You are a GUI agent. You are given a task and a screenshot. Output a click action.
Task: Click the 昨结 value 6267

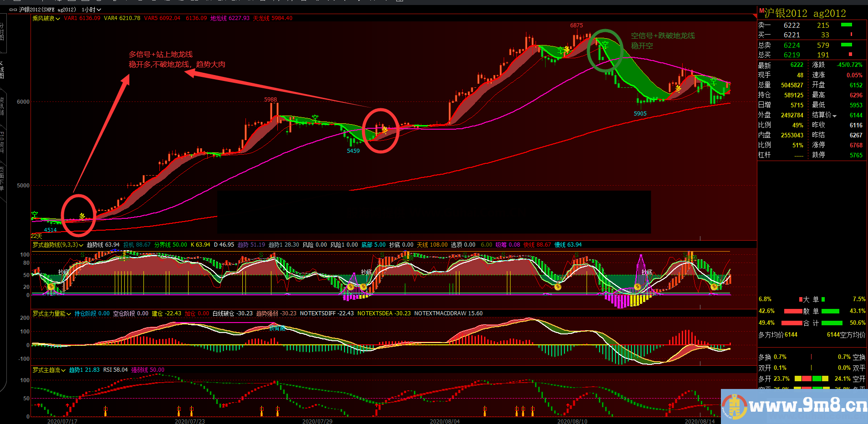coord(856,135)
